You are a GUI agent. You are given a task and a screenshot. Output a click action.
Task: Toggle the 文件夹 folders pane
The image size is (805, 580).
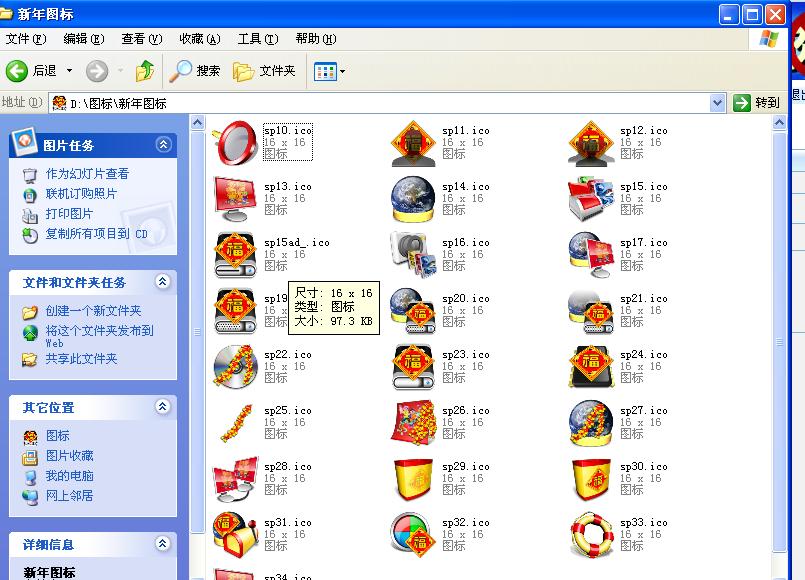pyautogui.click(x=264, y=71)
